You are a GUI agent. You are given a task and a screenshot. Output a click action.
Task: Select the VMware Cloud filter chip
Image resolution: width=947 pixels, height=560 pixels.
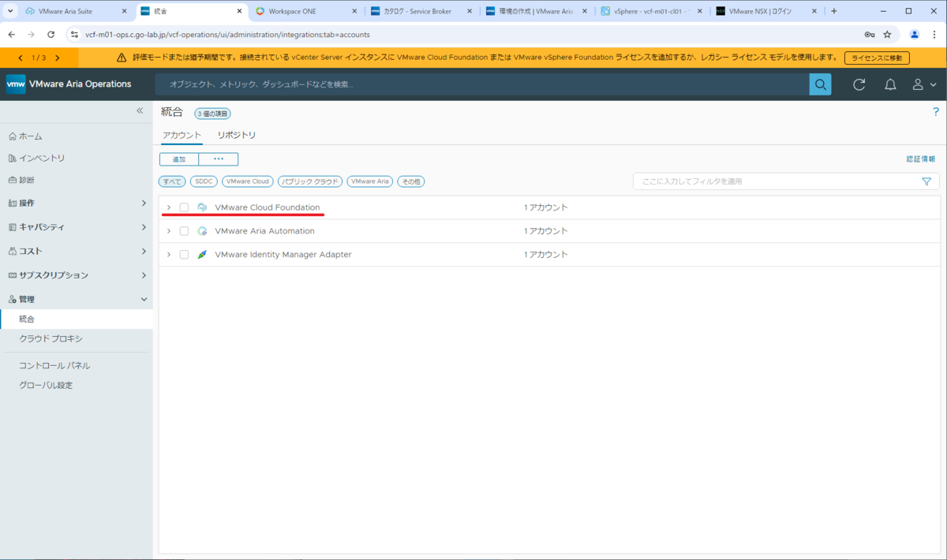(x=248, y=181)
